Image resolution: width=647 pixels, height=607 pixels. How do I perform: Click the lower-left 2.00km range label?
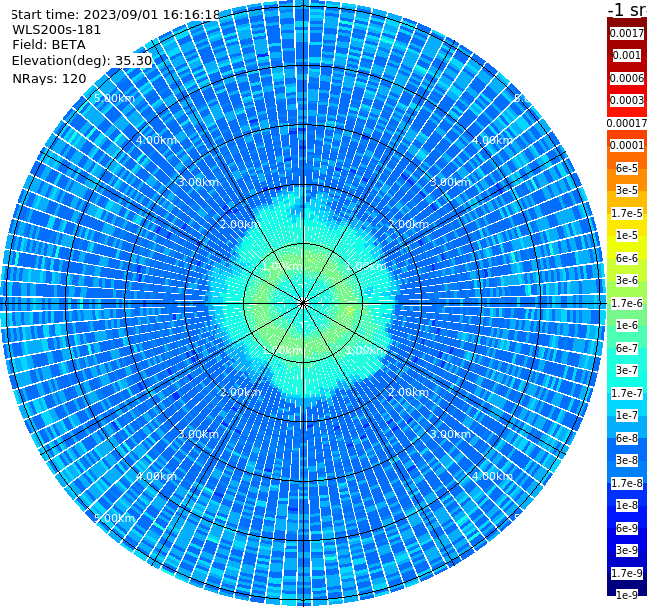tap(241, 392)
